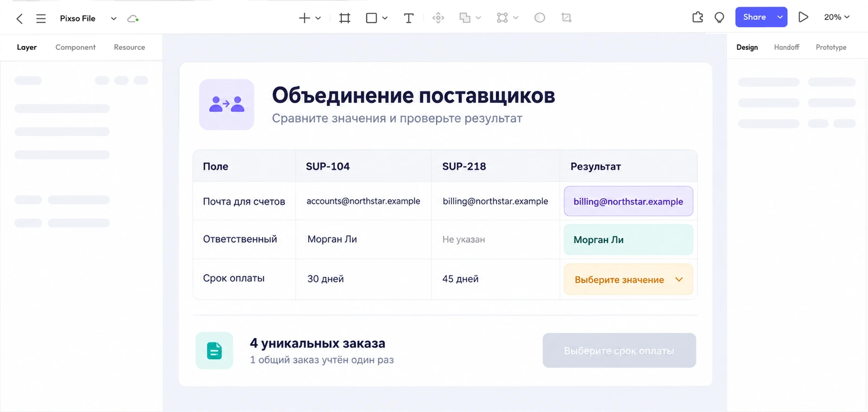Click the Выберите срок оплаты button
This screenshot has width=868, height=412.
coord(619,351)
